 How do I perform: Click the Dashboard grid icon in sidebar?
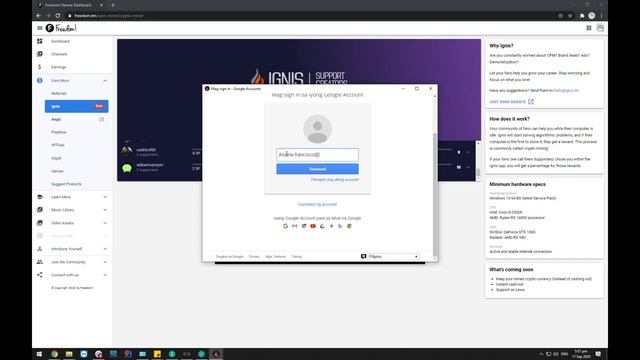[40, 41]
